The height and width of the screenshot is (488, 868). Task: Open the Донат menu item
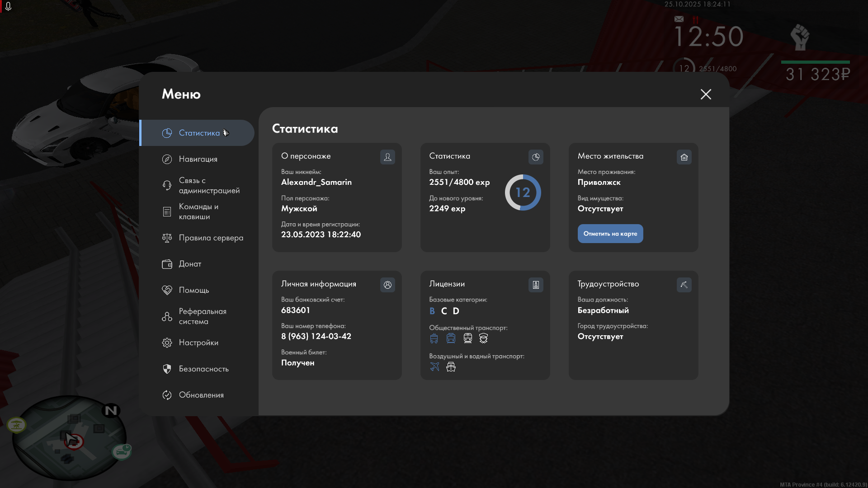coord(189,264)
